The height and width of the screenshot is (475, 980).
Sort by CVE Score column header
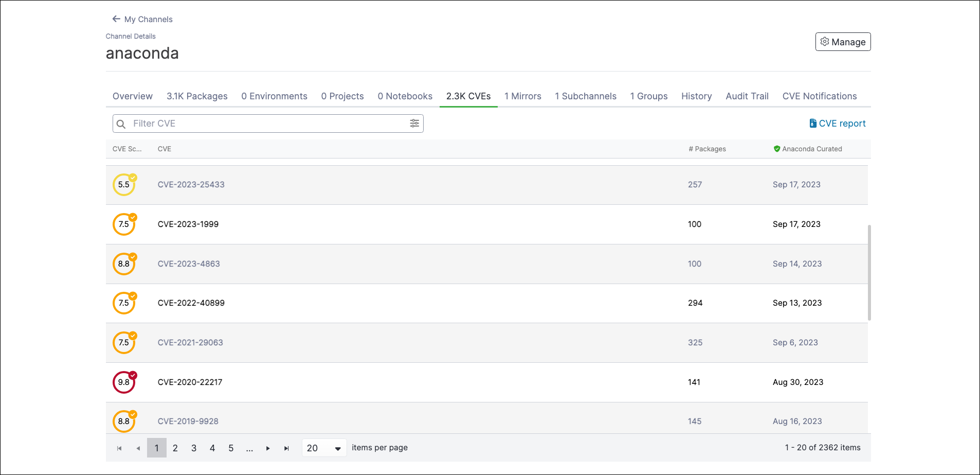pyautogui.click(x=127, y=149)
